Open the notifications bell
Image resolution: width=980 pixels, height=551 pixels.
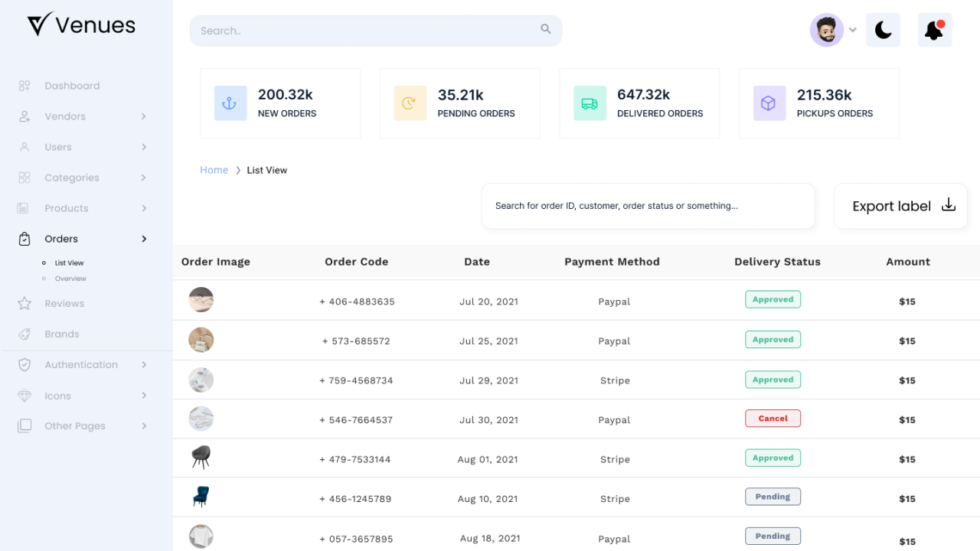[x=934, y=30]
